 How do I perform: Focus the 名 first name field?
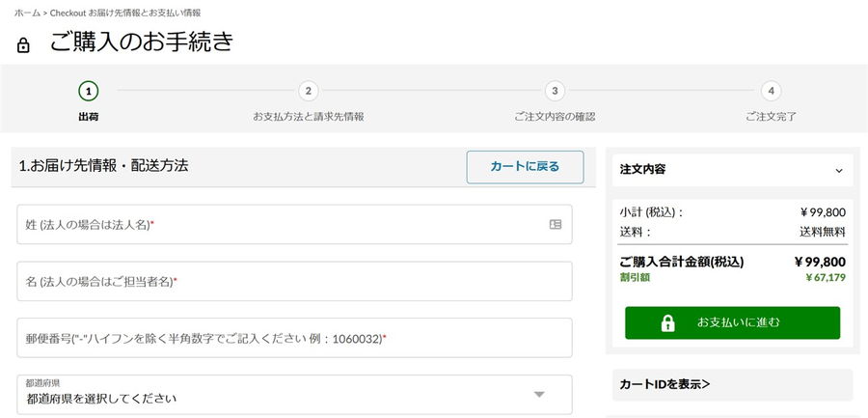(294, 281)
